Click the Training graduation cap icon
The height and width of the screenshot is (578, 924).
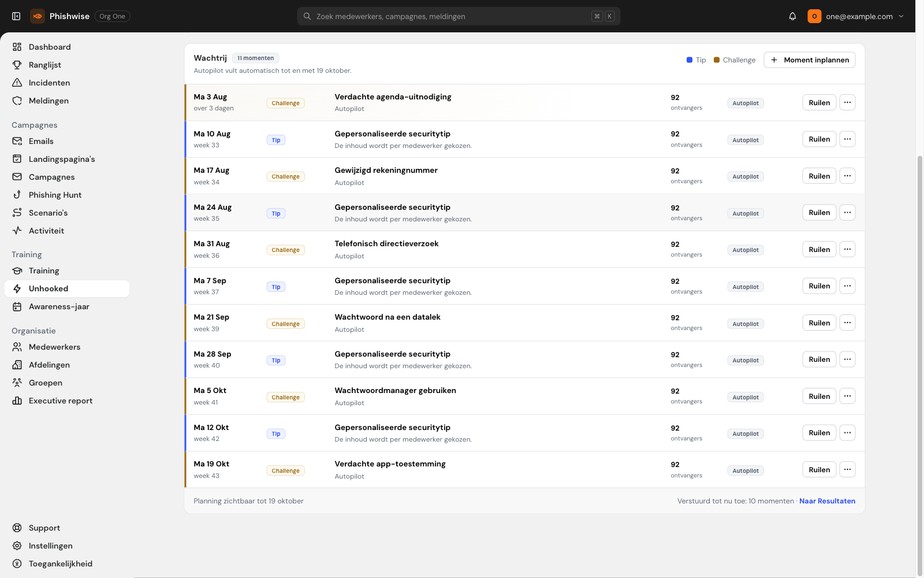[17, 271]
